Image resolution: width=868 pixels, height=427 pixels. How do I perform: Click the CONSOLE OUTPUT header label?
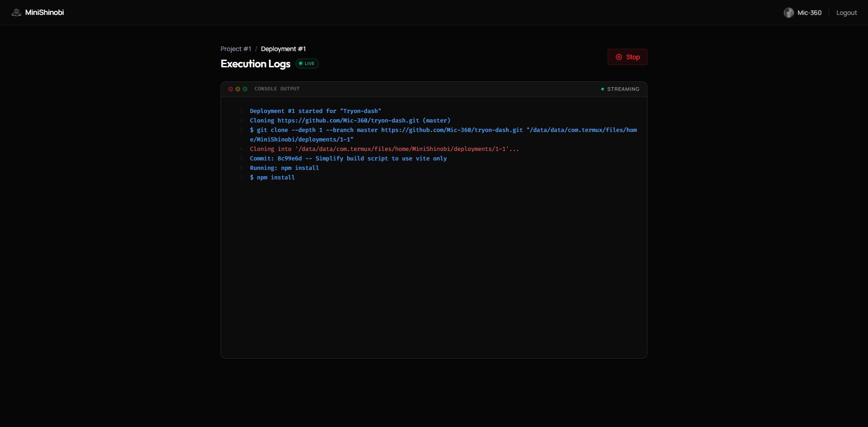[x=277, y=89]
